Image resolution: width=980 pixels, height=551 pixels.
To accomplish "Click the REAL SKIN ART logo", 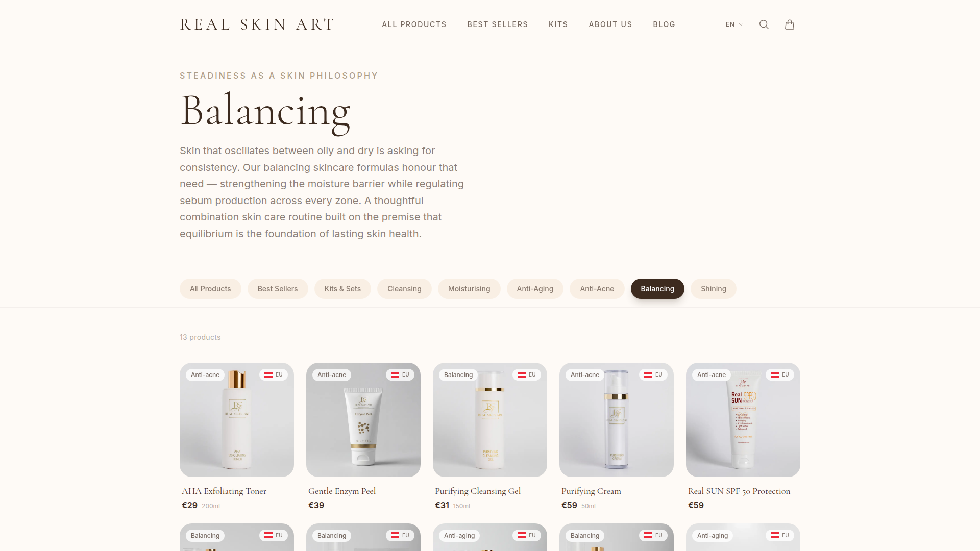I will [257, 24].
